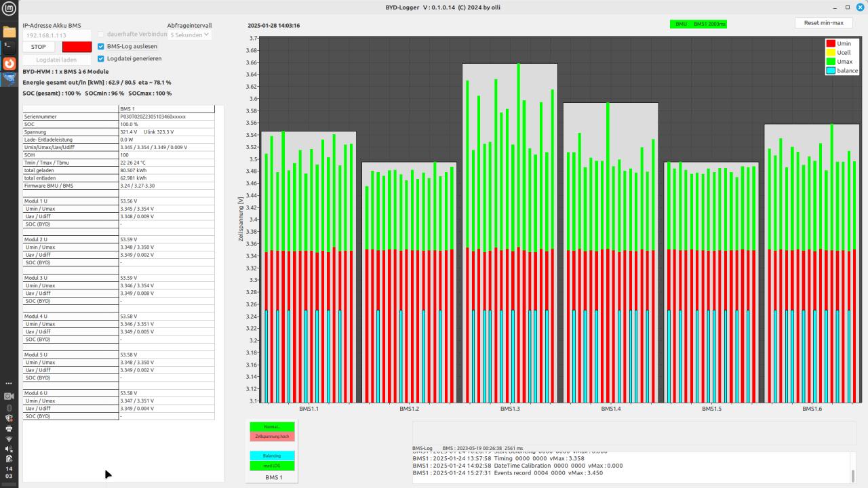Click the Reset min-max button
Image resolution: width=868 pixels, height=488 pixels.
coord(823,23)
